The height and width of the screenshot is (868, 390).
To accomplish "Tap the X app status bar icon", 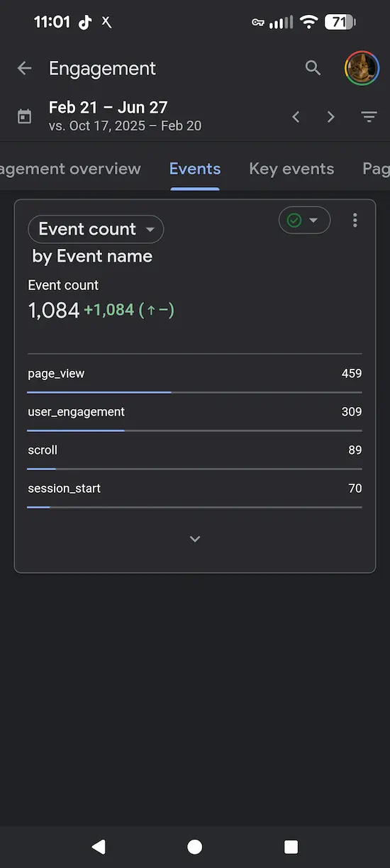I will pyautogui.click(x=106, y=22).
